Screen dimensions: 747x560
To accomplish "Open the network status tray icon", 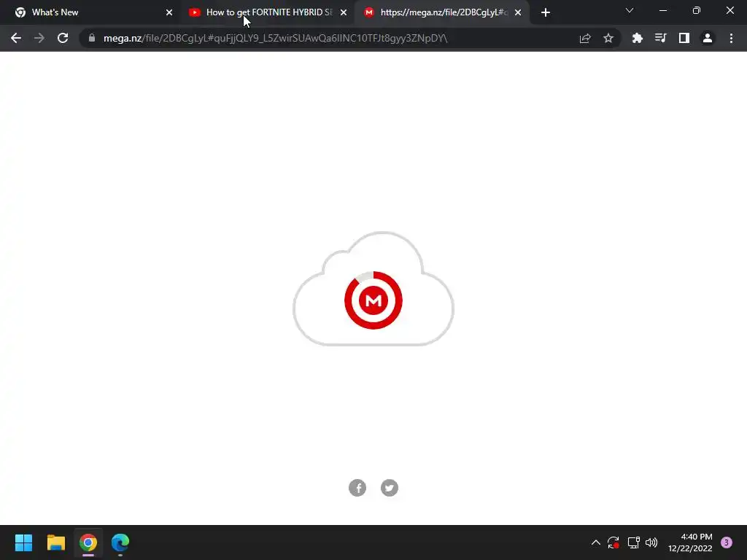I will pos(633,542).
